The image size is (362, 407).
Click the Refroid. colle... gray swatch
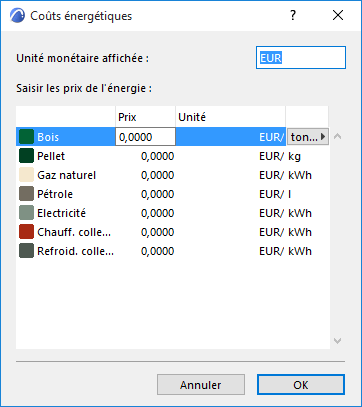pyautogui.click(x=27, y=251)
